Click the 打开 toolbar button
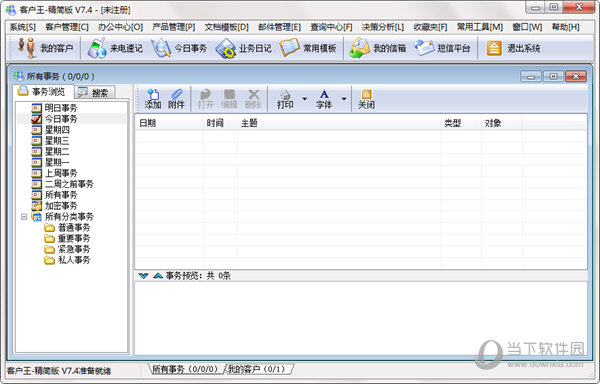This screenshot has height=384, width=600. click(x=205, y=99)
